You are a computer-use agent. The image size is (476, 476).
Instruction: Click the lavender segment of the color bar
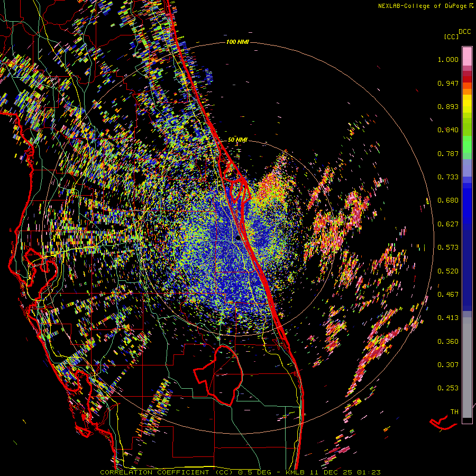[467, 168]
